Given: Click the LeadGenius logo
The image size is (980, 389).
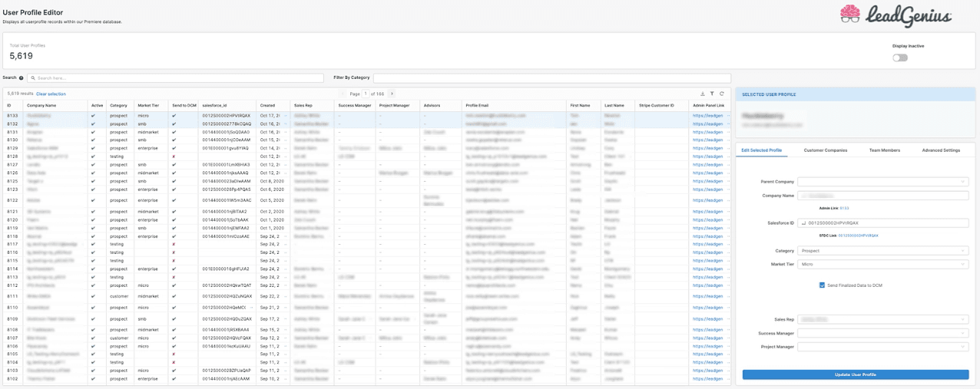Looking at the screenshot, I should 896,15.
